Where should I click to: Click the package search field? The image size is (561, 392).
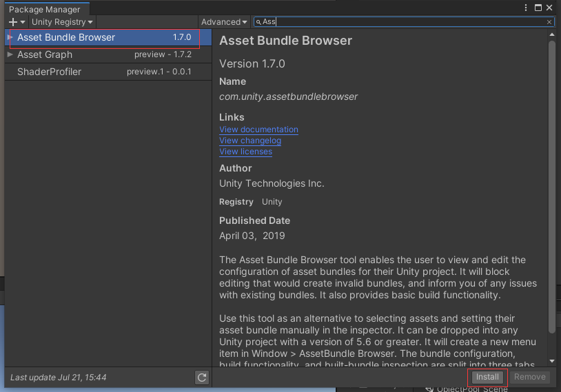click(404, 22)
